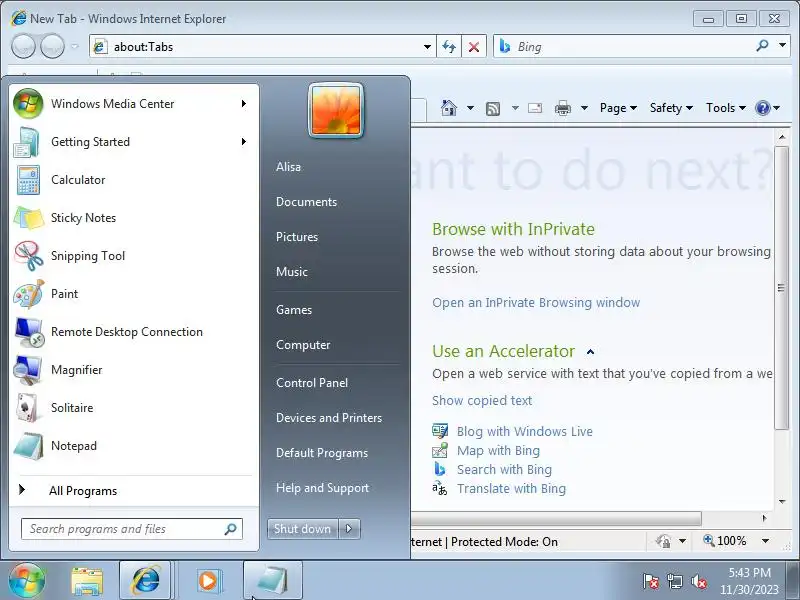Click the Refresh button in Internet Explorer

point(449,47)
